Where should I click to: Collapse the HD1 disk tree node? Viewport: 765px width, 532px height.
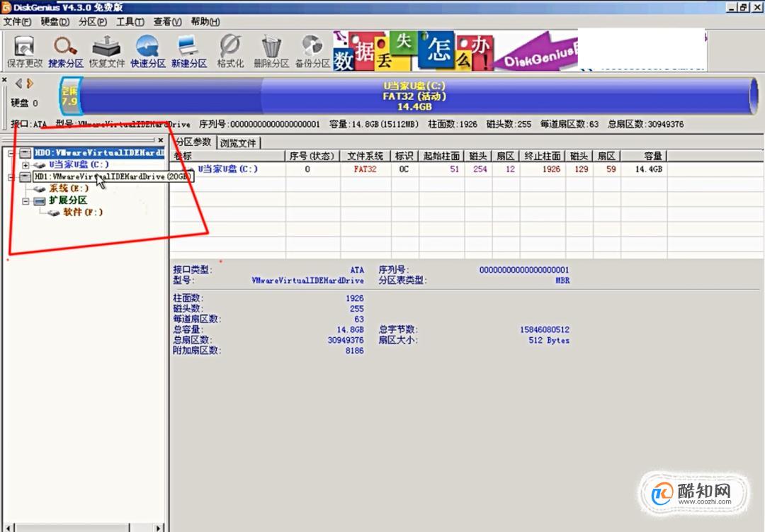11,176
